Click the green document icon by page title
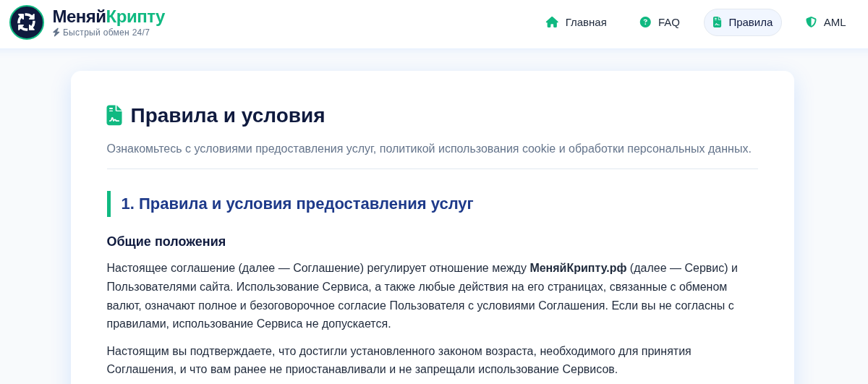Screen dimensions: 868x384 click(114, 115)
